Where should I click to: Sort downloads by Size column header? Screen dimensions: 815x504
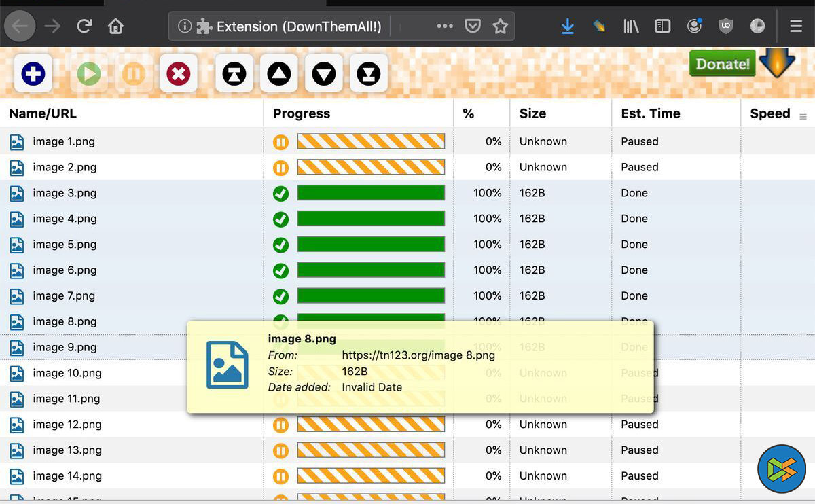point(532,113)
